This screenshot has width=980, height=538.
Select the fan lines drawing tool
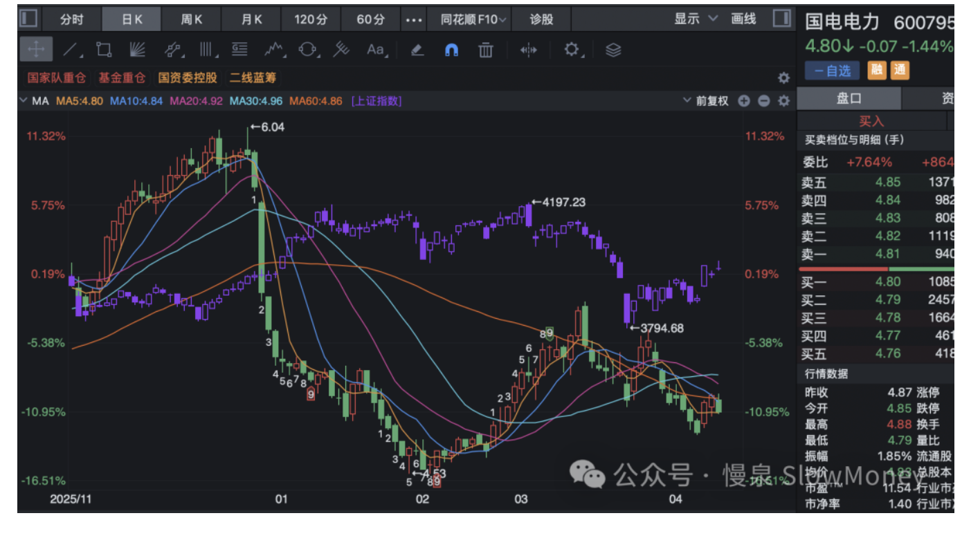(x=138, y=50)
